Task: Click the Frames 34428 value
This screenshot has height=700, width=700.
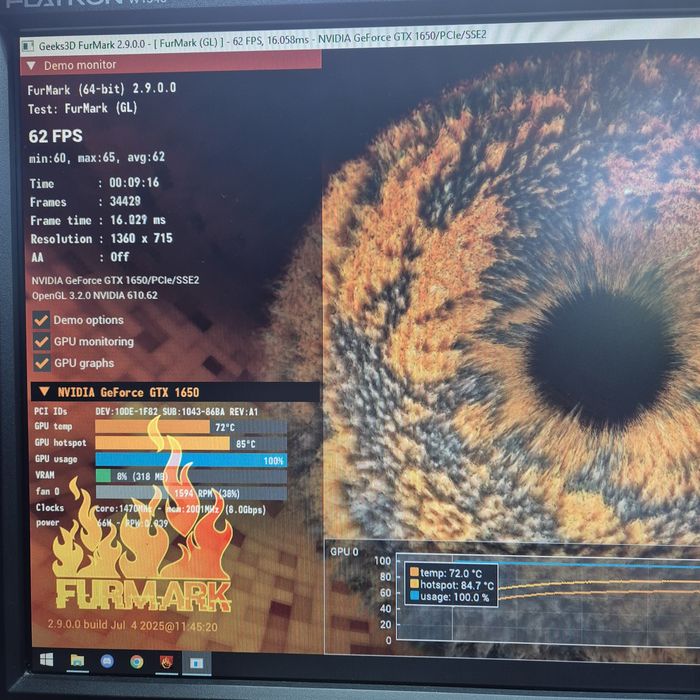Action: [x=125, y=201]
